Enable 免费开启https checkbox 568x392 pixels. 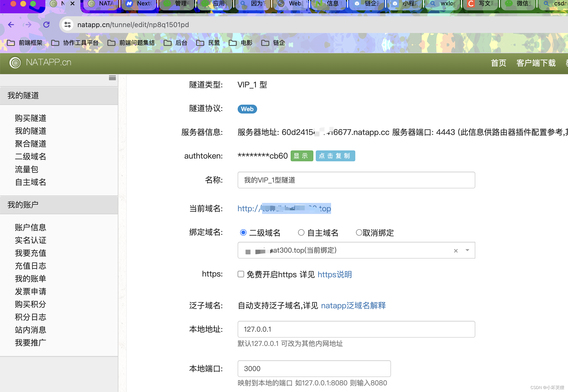click(x=240, y=274)
